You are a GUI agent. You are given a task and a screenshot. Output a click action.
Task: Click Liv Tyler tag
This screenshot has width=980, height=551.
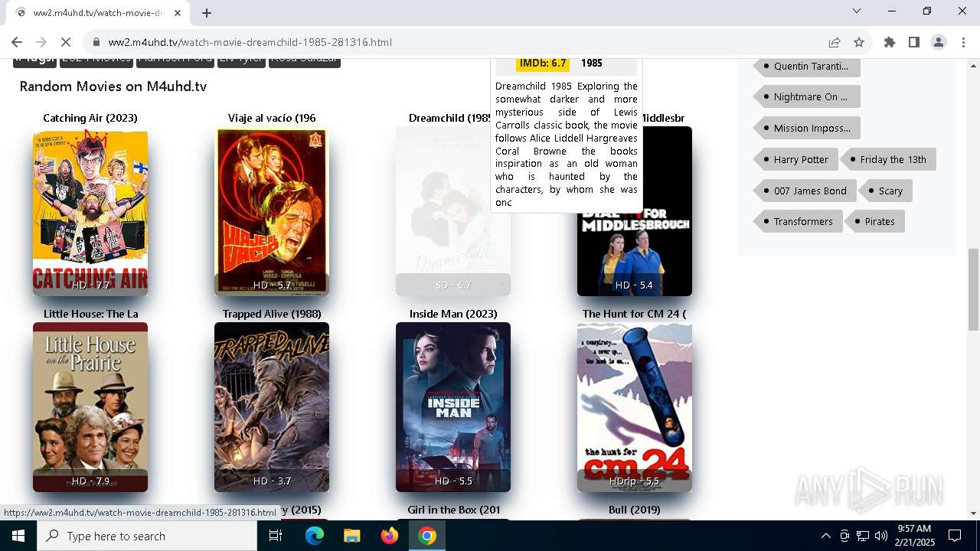coord(241,61)
